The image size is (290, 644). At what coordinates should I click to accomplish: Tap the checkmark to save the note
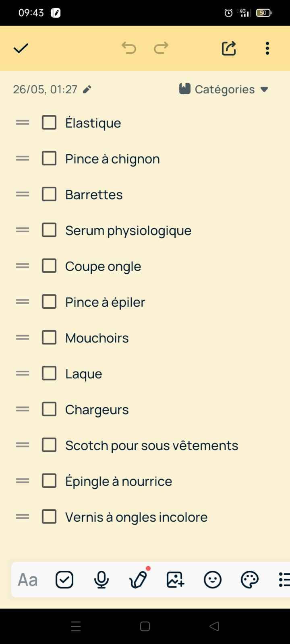(21, 48)
